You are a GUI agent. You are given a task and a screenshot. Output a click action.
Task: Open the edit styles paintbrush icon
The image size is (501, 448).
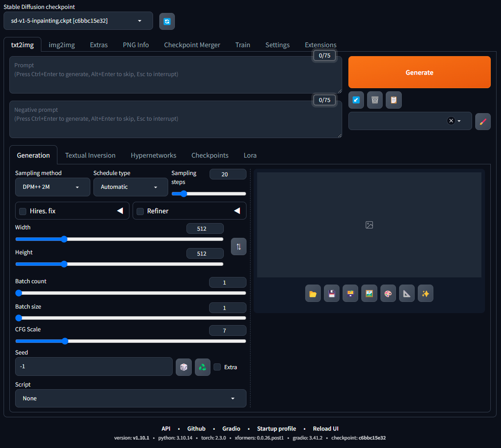pos(483,122)
